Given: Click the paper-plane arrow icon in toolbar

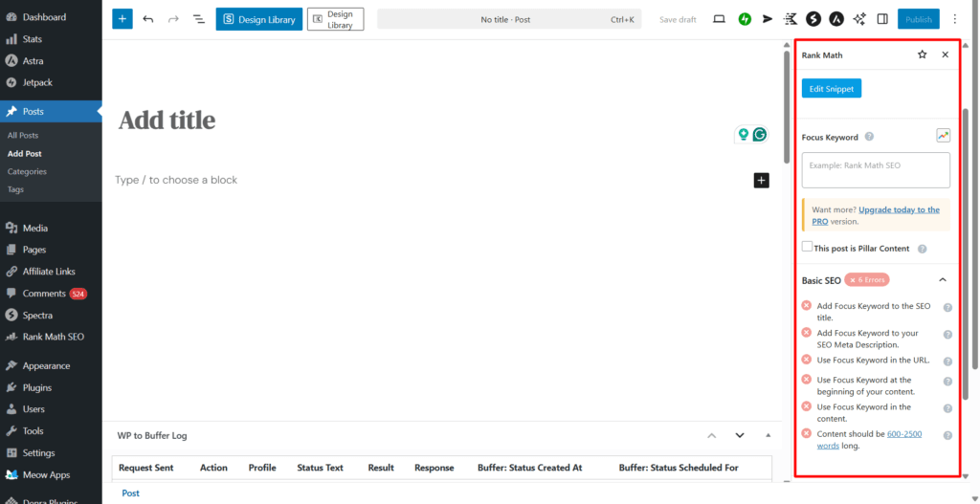Looking at the screenshot, I should click(x=768, y=19).
